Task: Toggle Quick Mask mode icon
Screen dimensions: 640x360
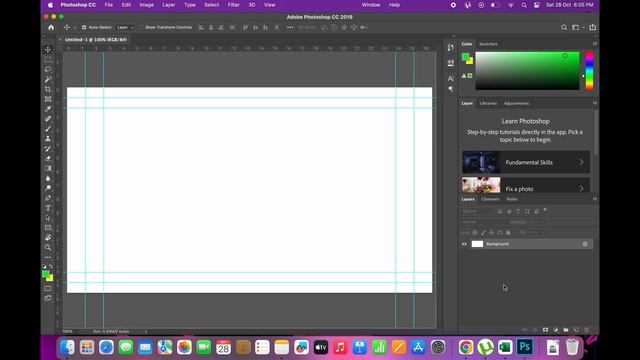Action: [x=48, y=289]
